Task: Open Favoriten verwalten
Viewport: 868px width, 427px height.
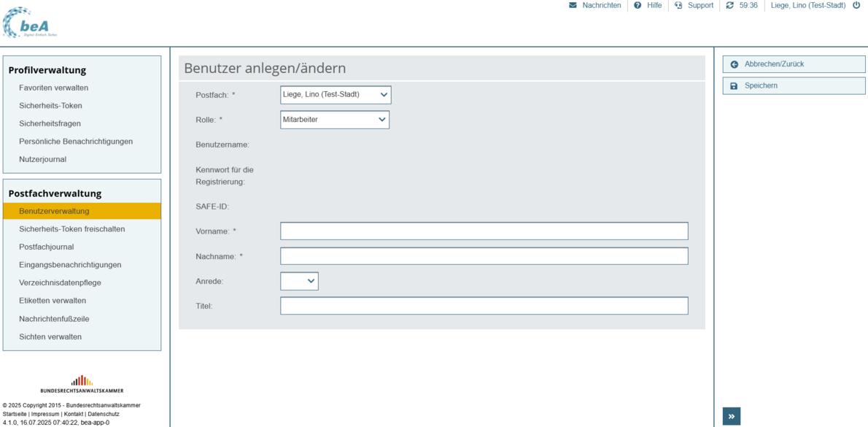Action: click(53, 88)
